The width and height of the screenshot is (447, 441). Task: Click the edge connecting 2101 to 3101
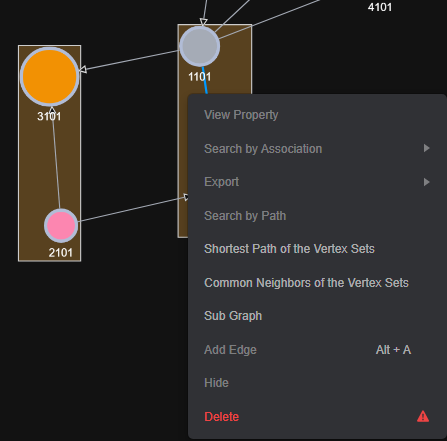(x=56, y=160)
